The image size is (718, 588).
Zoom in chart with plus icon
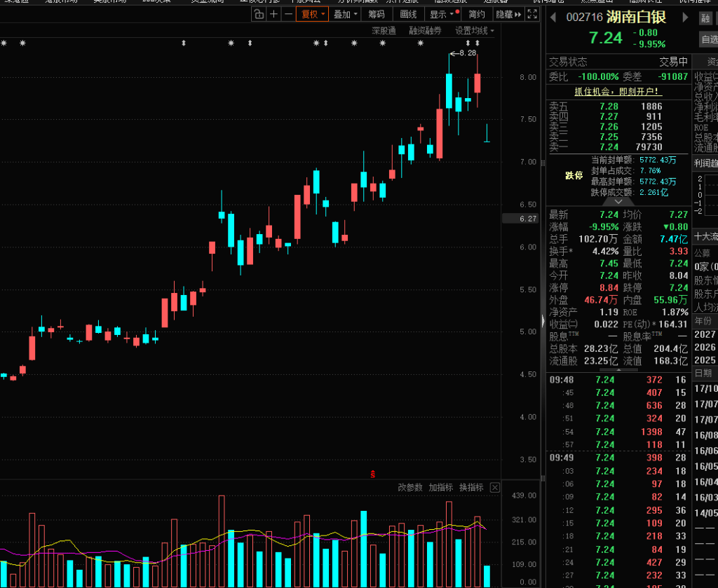click(273, 14)
